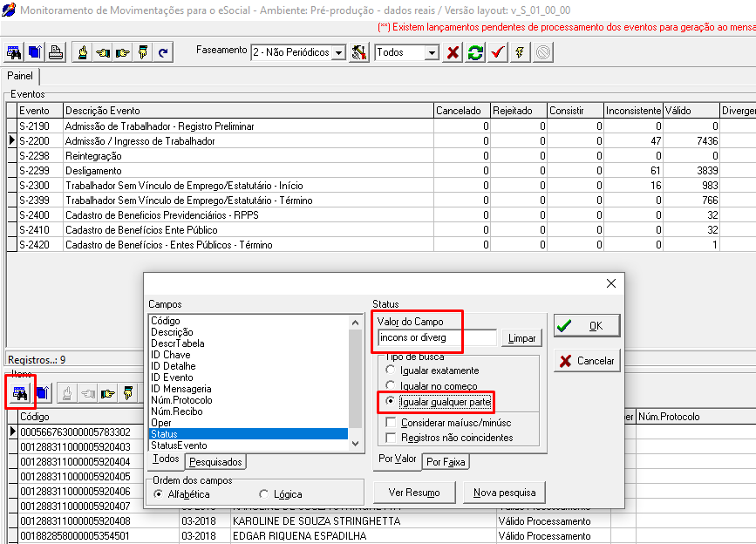Select 'Lógica' field order radio button

(x=264, y=494)
